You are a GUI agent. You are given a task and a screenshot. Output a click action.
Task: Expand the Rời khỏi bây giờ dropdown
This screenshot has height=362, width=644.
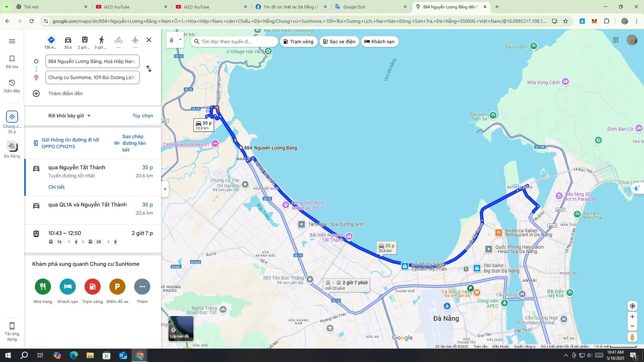[x=69, y=116]
